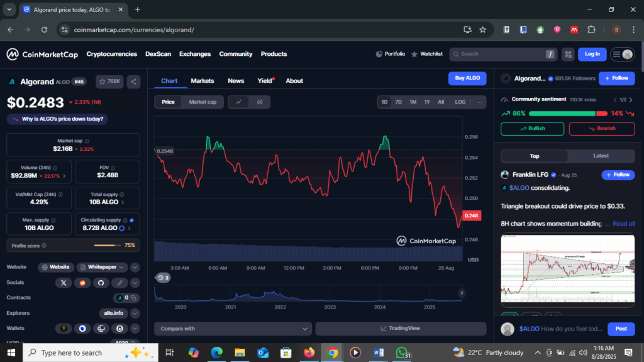Open the Exchanges menu
The width and height of the screenshot is (644, 362).
[x=195, y=54]
